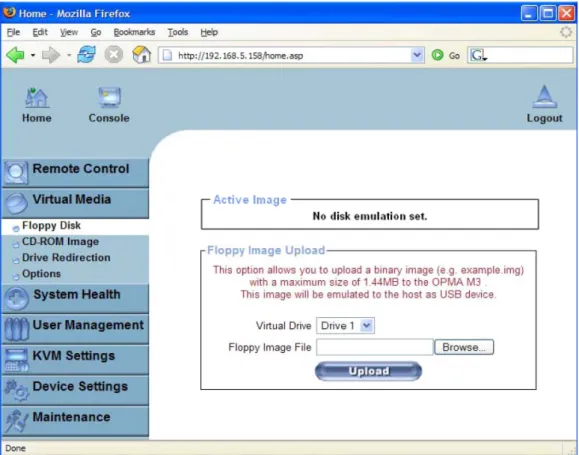Click the Google search engine icon
Viewport: 579px width, 455px height.
(478, 55)
